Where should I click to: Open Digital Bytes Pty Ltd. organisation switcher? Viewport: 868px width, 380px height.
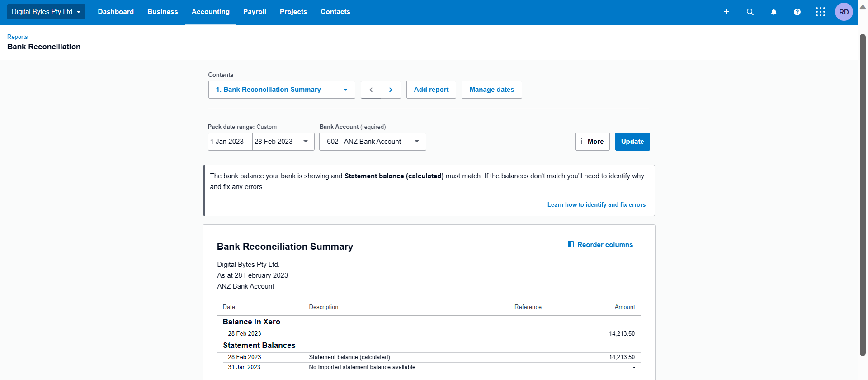46,12
